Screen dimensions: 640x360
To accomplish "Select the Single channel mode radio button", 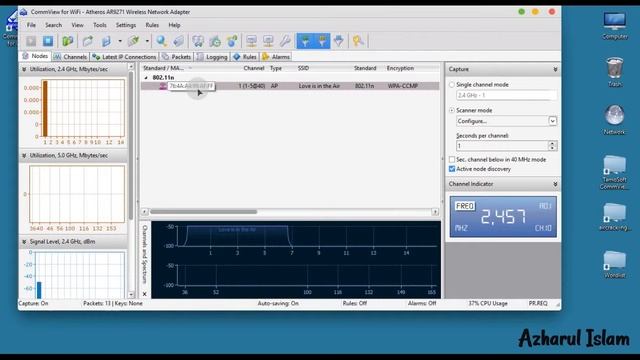I will (452, 85).
